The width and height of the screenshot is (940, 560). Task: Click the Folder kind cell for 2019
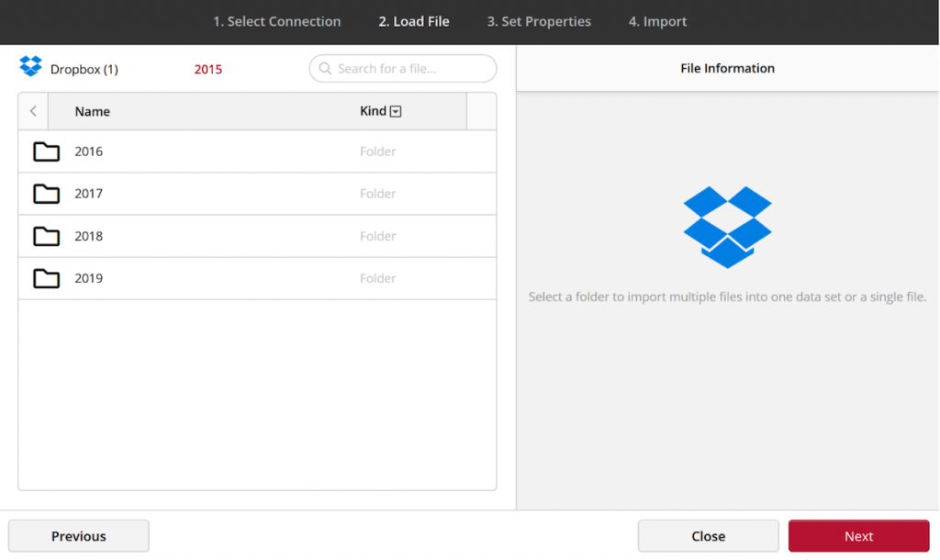377,278
